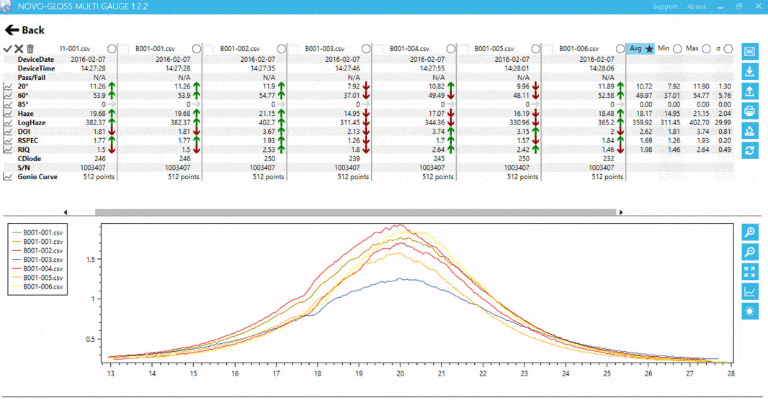Screen dimensions: 768x400
Task: Zoom in on the graph
Action: coord(750,232)
